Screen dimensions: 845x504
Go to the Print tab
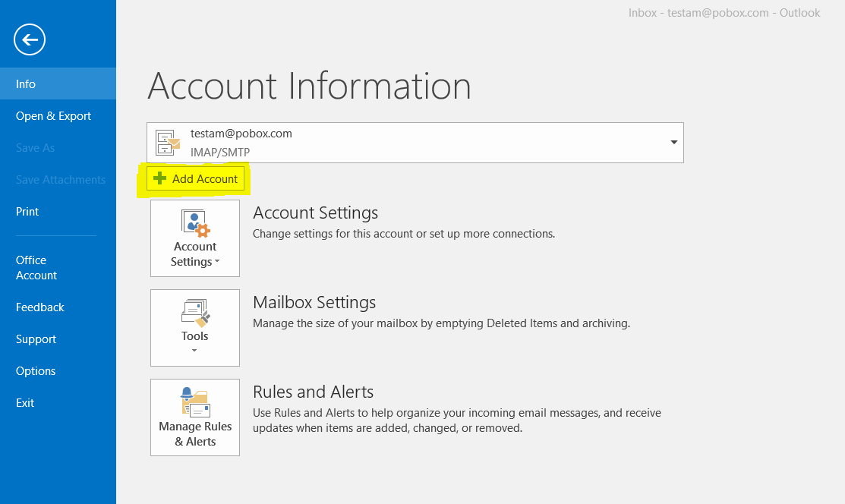pyautogui.click(x=58, y=211)
